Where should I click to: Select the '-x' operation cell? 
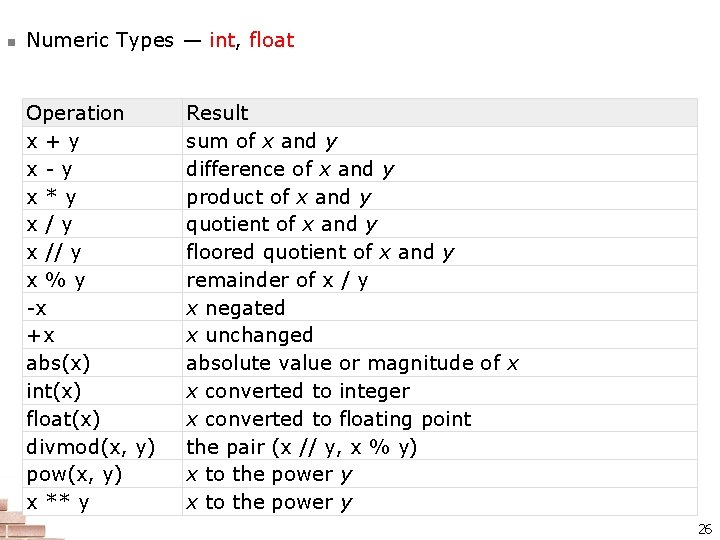point(37,308)
